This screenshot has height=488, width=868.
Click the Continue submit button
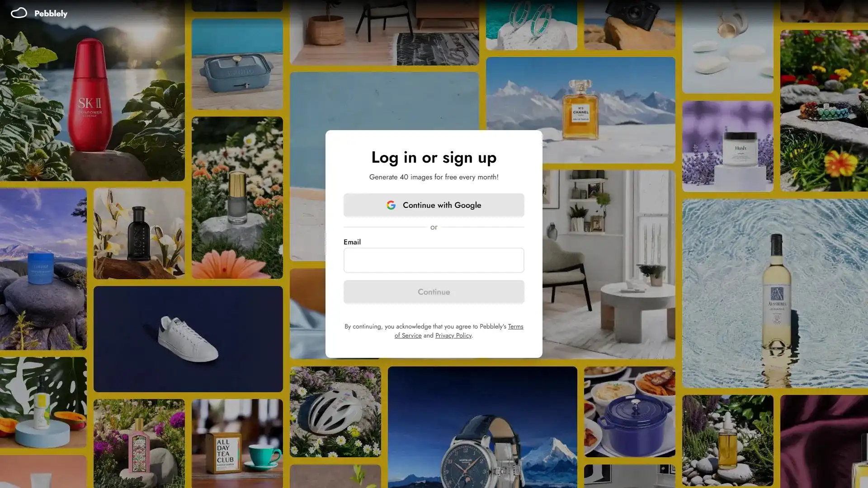434,291
